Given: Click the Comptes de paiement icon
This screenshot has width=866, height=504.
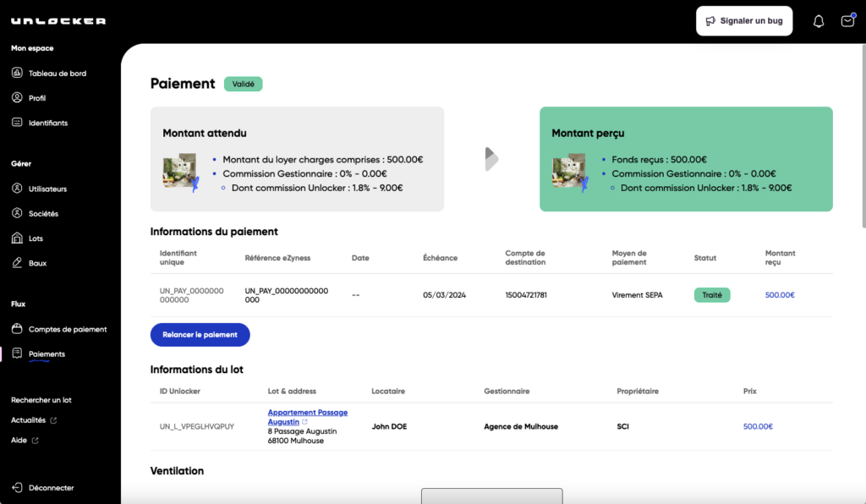Looking at the screenshot, I should point(17,329).
